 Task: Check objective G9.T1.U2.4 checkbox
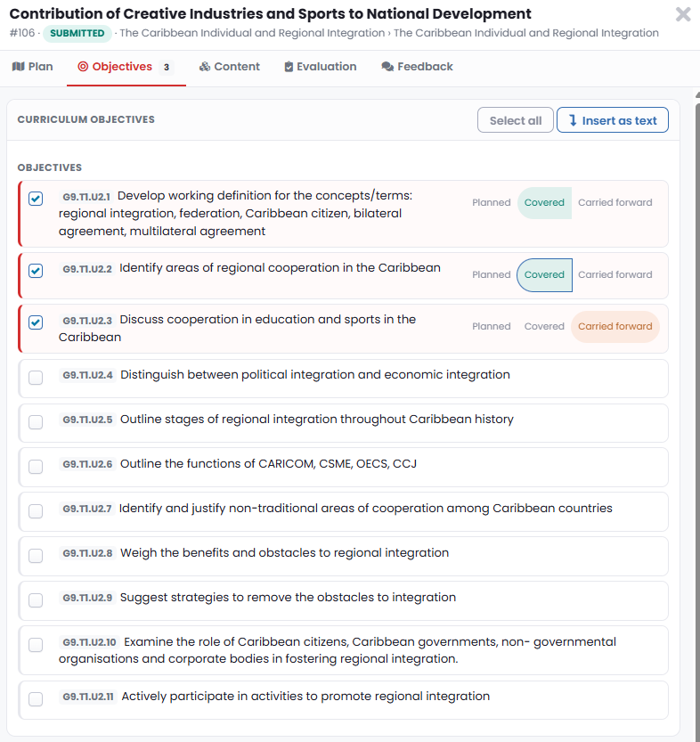coord(36,378)
